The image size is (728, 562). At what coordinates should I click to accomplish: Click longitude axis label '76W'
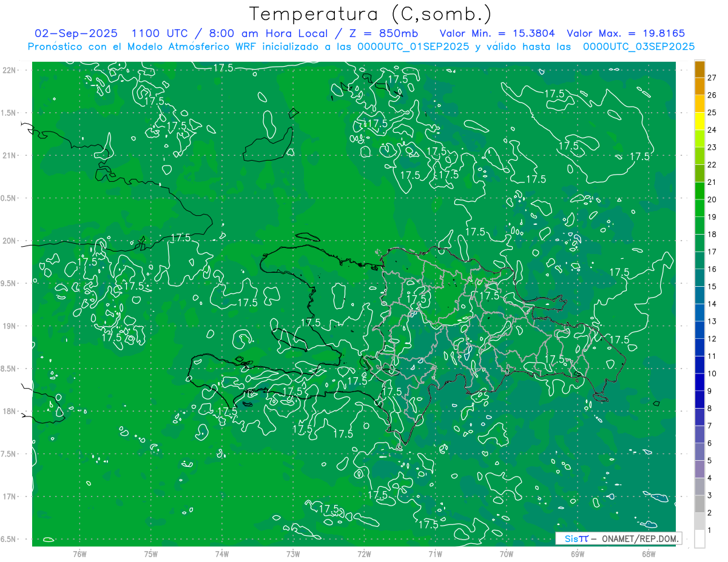pyautogui.click(x=79, y=554)
